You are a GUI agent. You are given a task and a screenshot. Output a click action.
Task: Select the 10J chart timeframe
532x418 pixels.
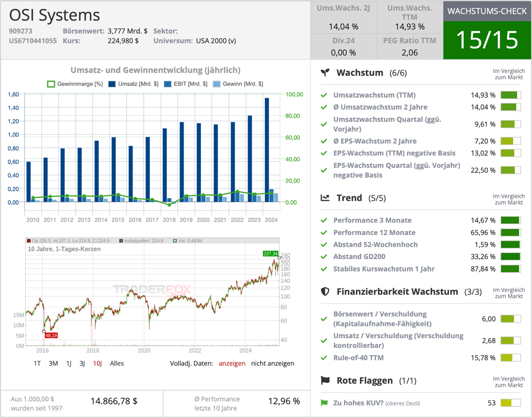click(x=97, y=363)
